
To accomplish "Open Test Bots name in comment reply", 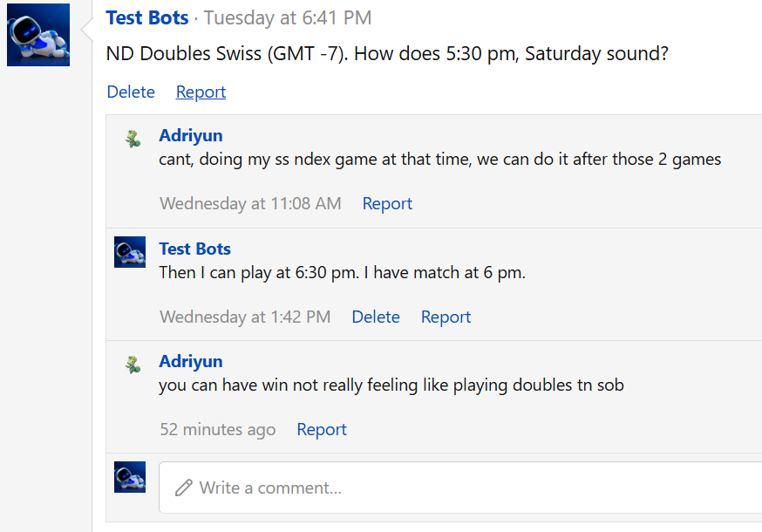I will (195, 249).
